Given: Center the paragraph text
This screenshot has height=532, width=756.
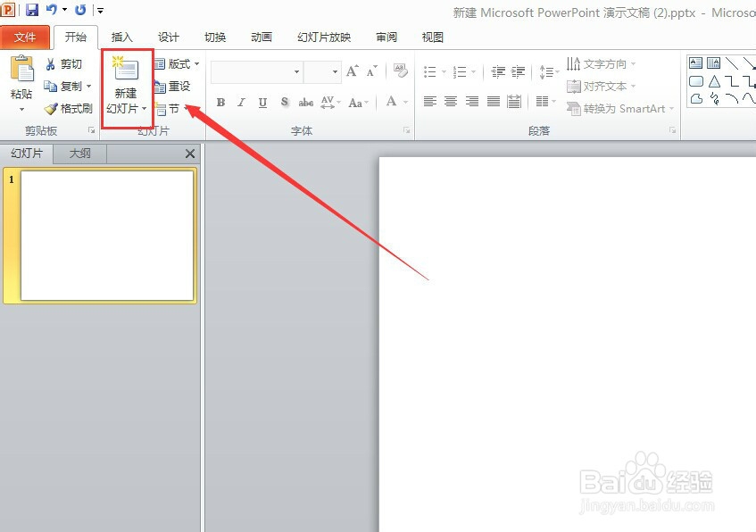Looking at the screenshot, I should click(451, 101).
